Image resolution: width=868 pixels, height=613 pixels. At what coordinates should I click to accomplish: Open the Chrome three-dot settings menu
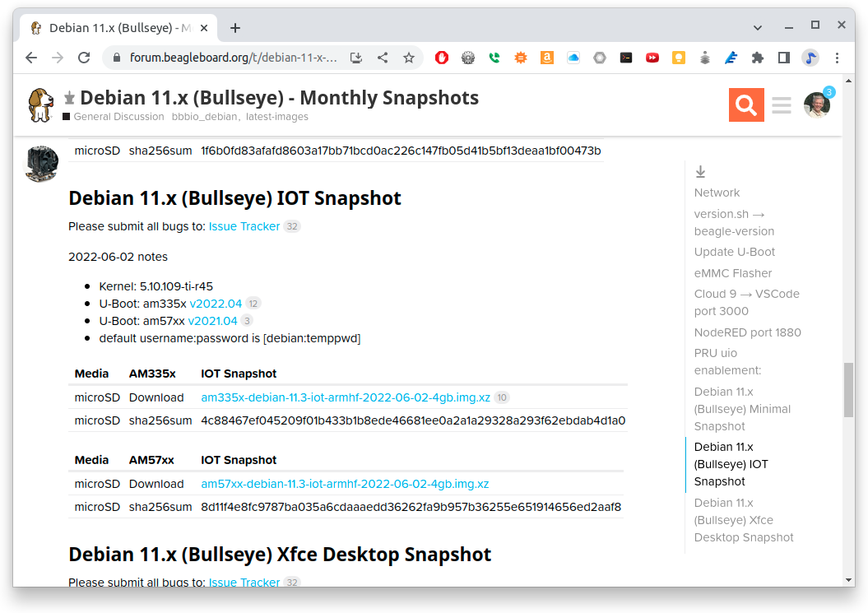837,58
